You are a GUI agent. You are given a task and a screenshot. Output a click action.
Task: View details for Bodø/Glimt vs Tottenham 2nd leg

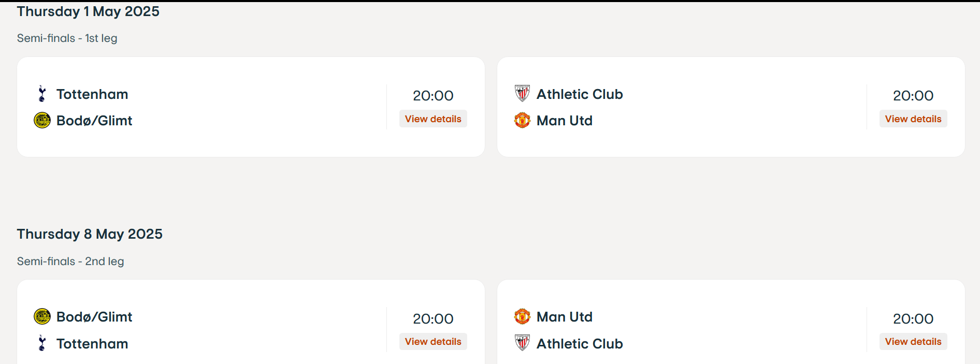click(x=433, y=341)
